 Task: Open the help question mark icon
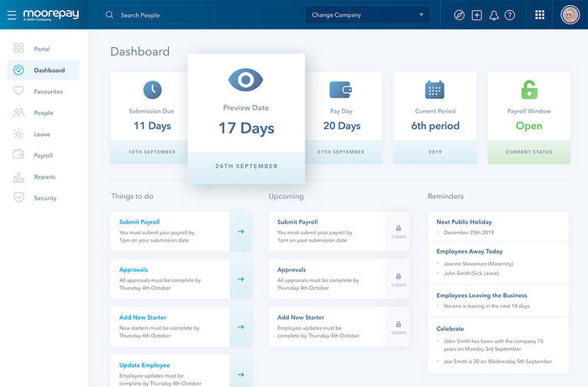(510, 15)
